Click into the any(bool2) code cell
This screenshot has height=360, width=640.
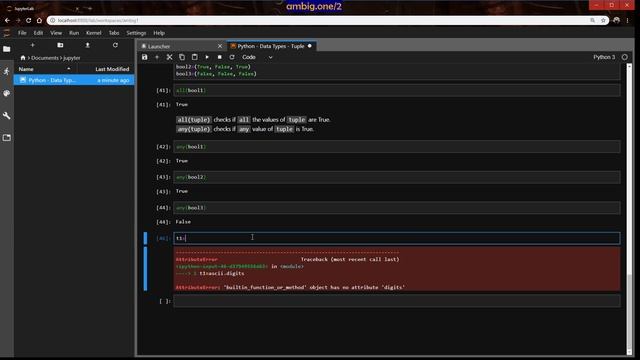397,177
